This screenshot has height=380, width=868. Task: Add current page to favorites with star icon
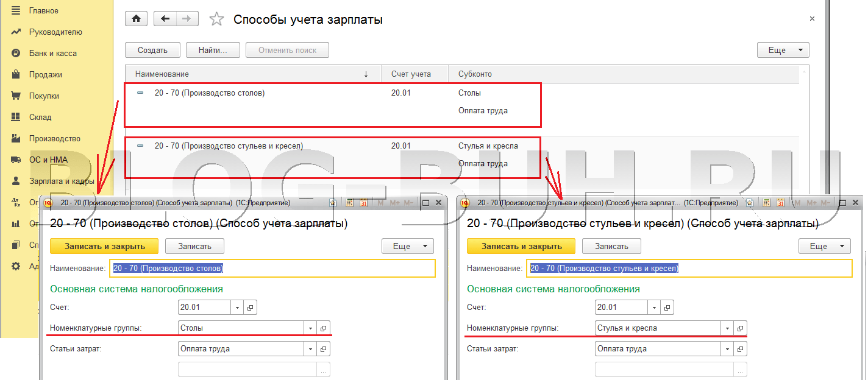click(216, 19)
